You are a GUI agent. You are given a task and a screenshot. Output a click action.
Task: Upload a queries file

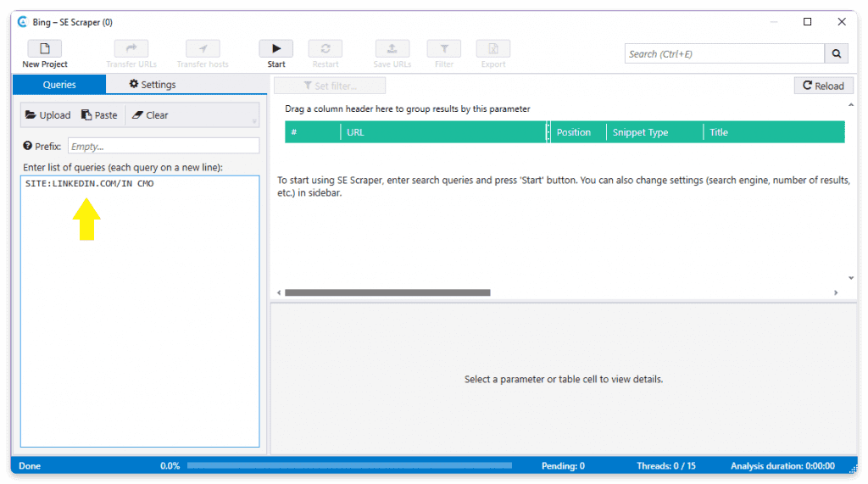pos(48,115)
